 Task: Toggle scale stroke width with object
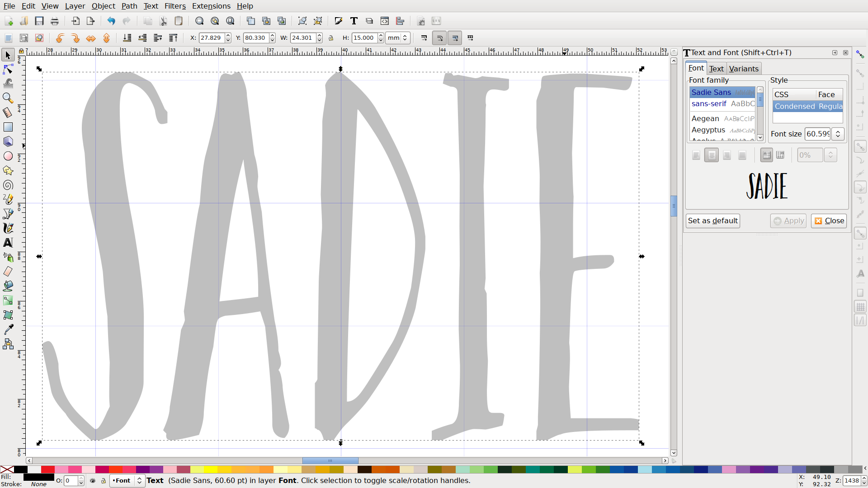[x=424, y=38]
